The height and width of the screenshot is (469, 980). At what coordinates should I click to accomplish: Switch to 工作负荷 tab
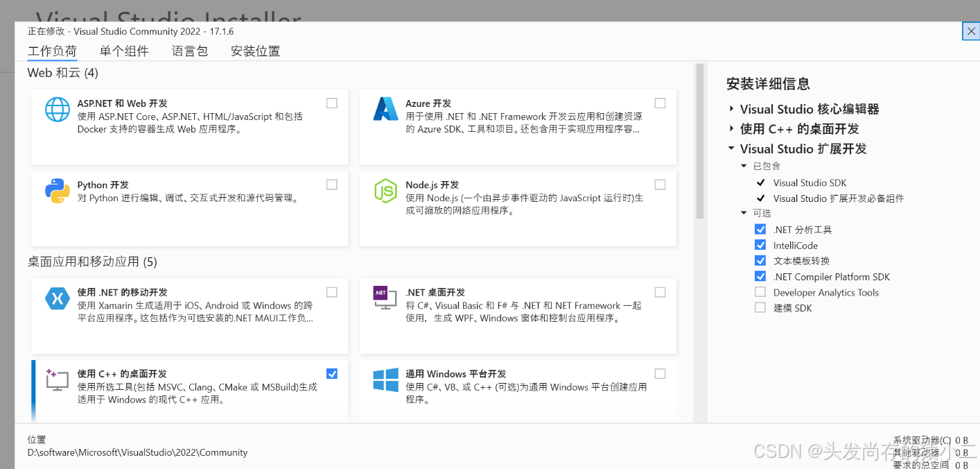click(52, 51)
